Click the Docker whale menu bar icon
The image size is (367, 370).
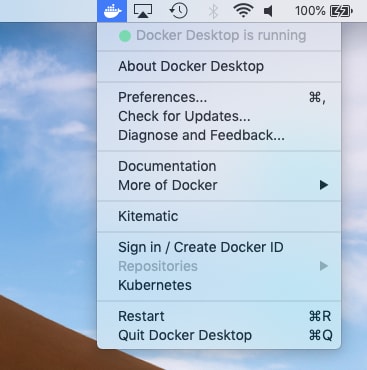(112, 11)
